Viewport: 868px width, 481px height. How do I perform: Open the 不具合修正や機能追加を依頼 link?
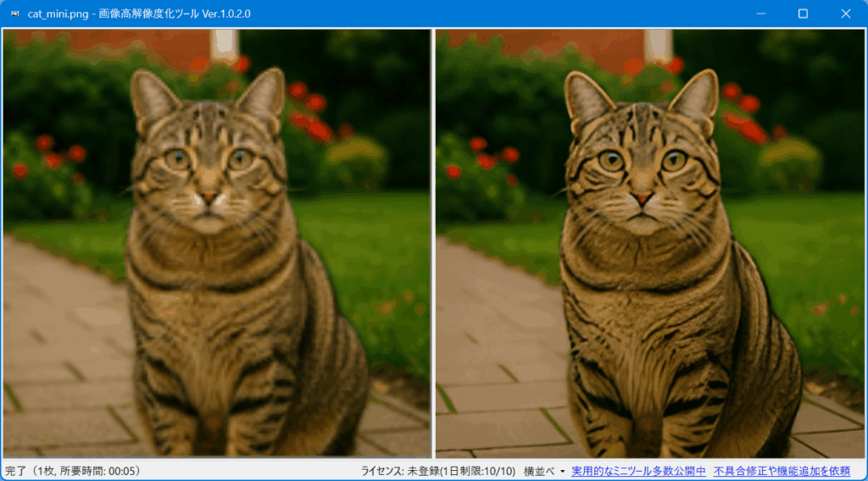coord(781,471)
